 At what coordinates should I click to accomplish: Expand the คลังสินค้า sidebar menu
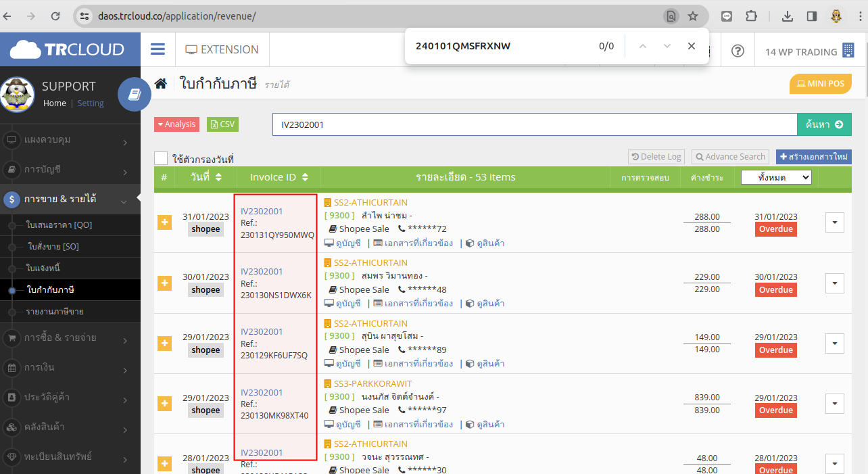tap(70, 427)
